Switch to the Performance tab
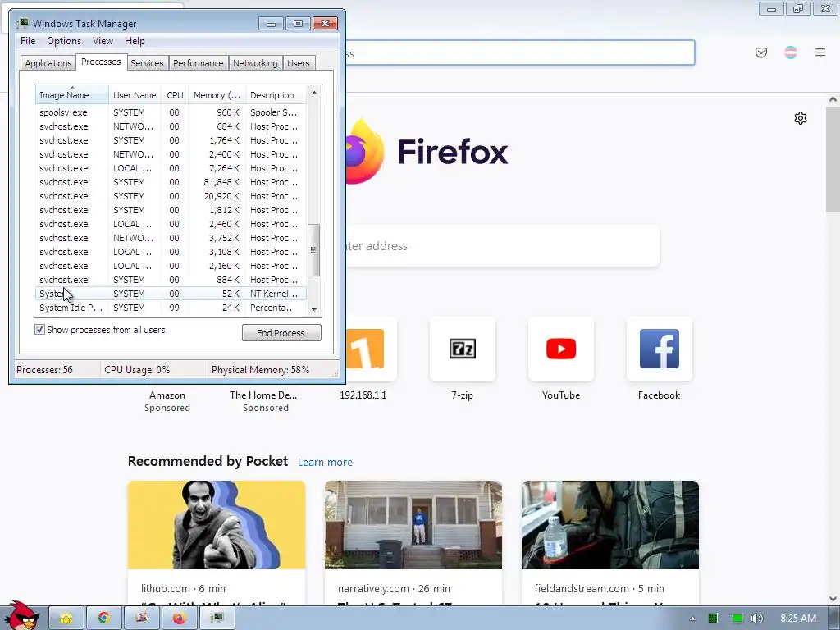The height and width of the screenshot is (630, 840). point(199,63)
